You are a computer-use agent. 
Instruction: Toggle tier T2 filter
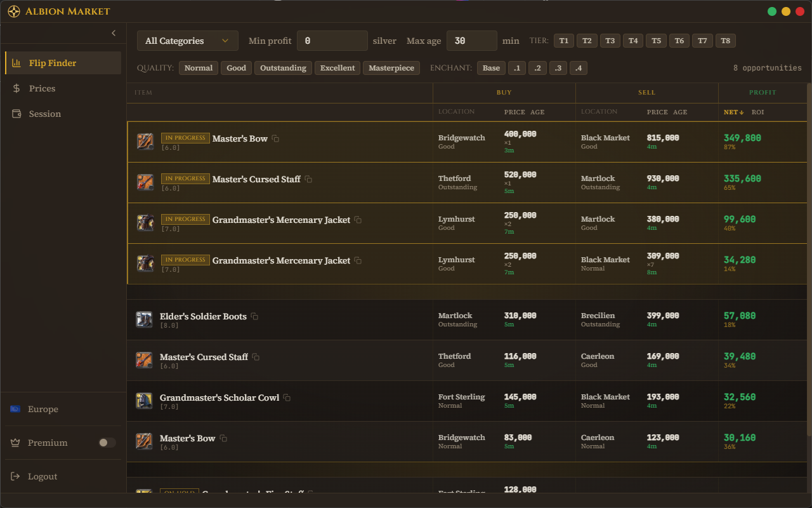point(587,41)
